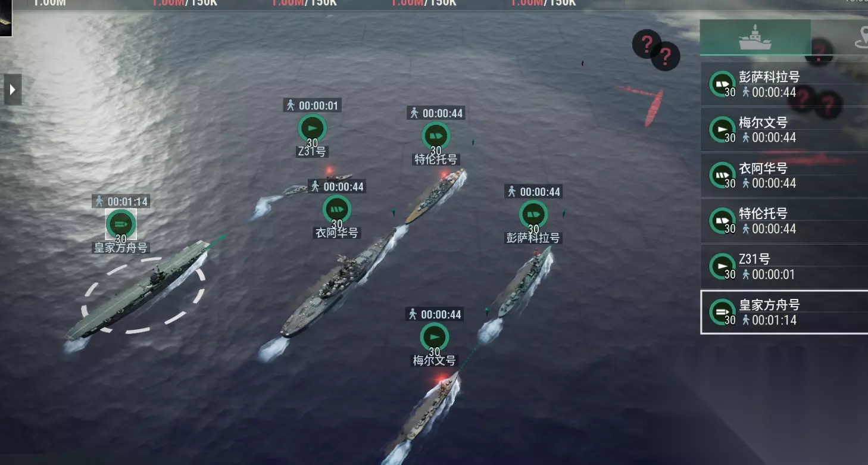Select the 特伦托号 ship marker icon

436,136
